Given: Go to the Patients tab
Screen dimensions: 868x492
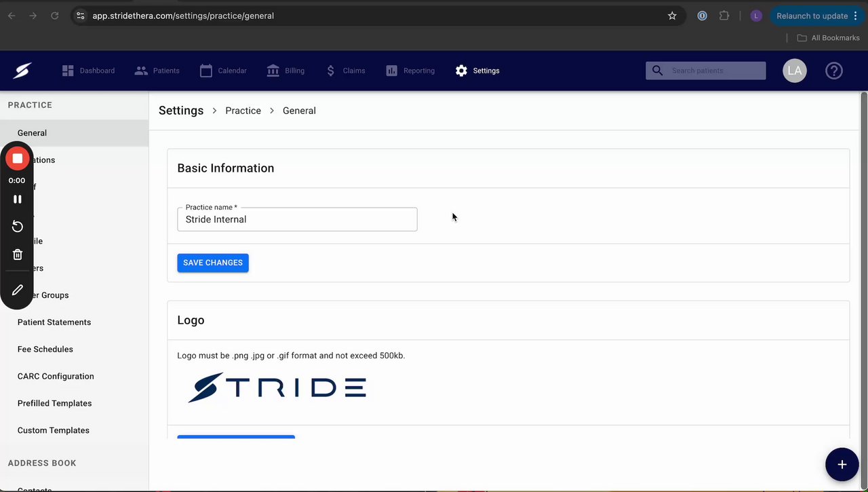Looking at the screenshot, I should click(x=157, y=71).
